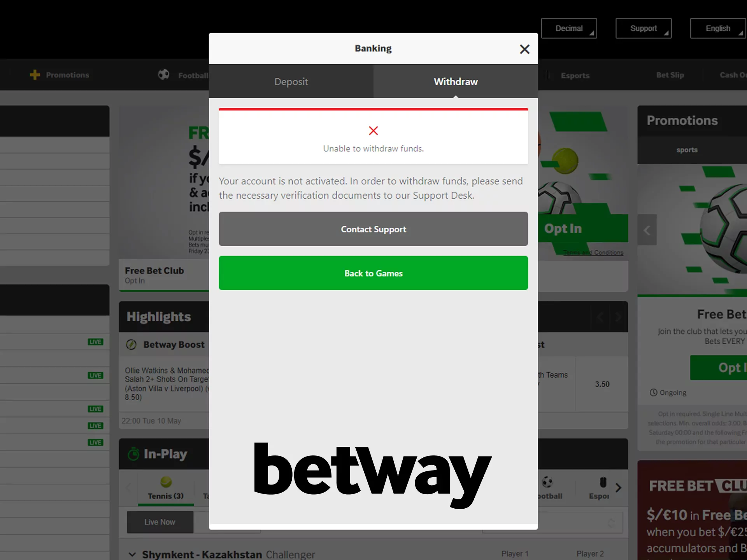Click Back to Games green button

(373, 273)
